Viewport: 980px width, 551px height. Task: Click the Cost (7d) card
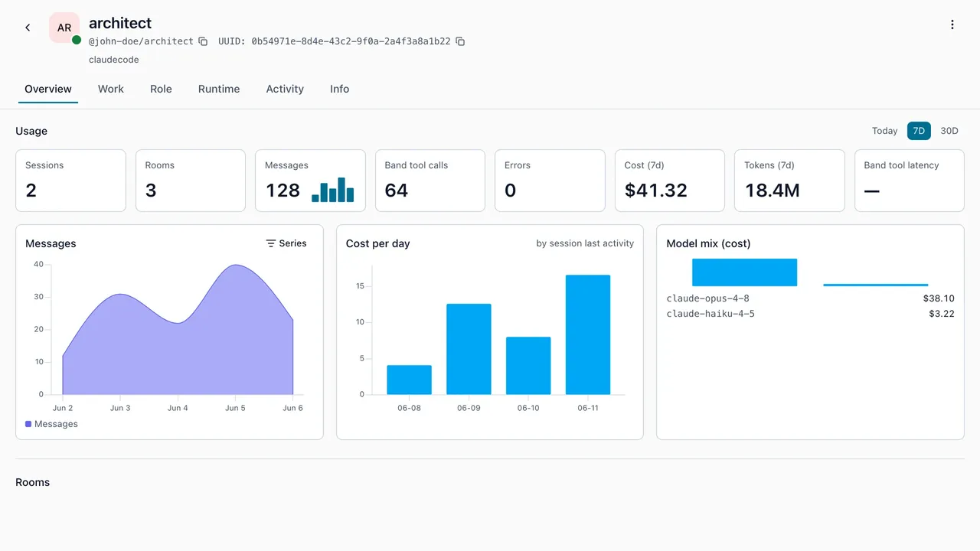[670, 181]
